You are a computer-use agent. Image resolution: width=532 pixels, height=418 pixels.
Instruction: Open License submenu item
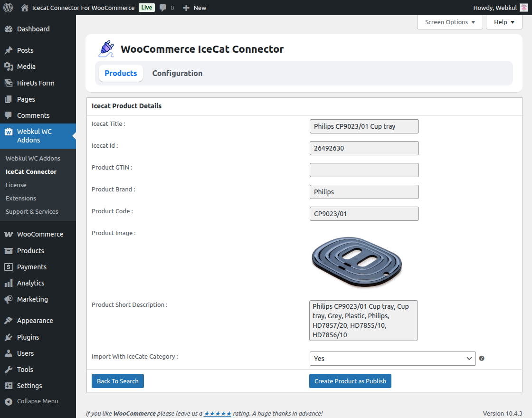(16, 185)
